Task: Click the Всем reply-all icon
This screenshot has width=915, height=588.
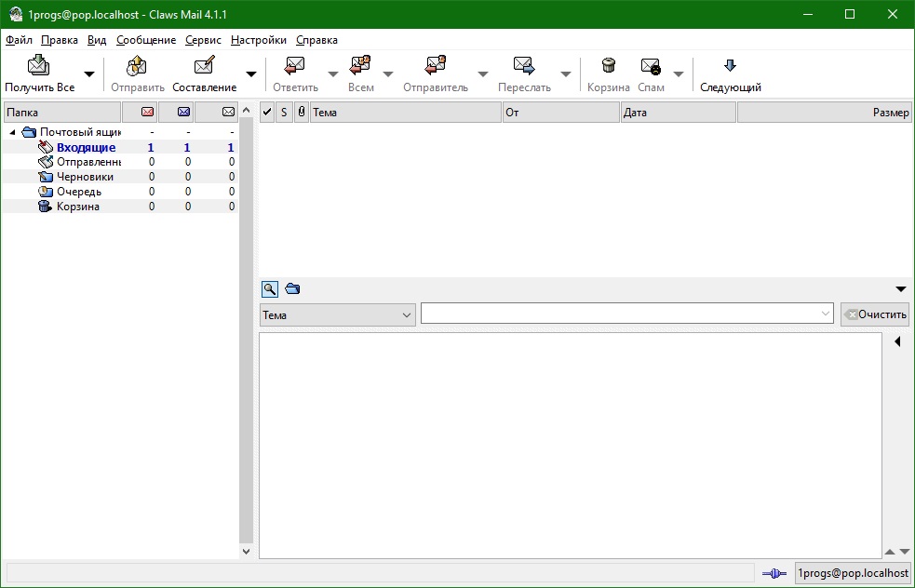Action: click(360, 66)
